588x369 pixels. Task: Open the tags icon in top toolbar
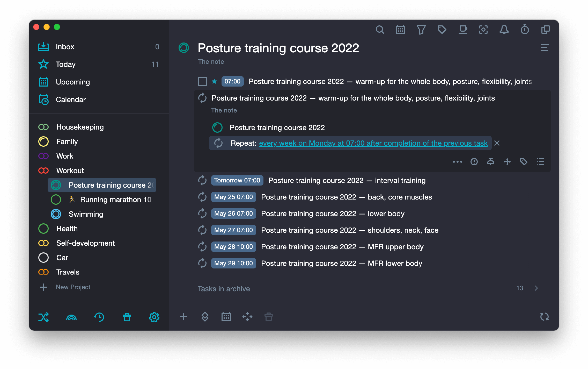click(x=442, y=30)
